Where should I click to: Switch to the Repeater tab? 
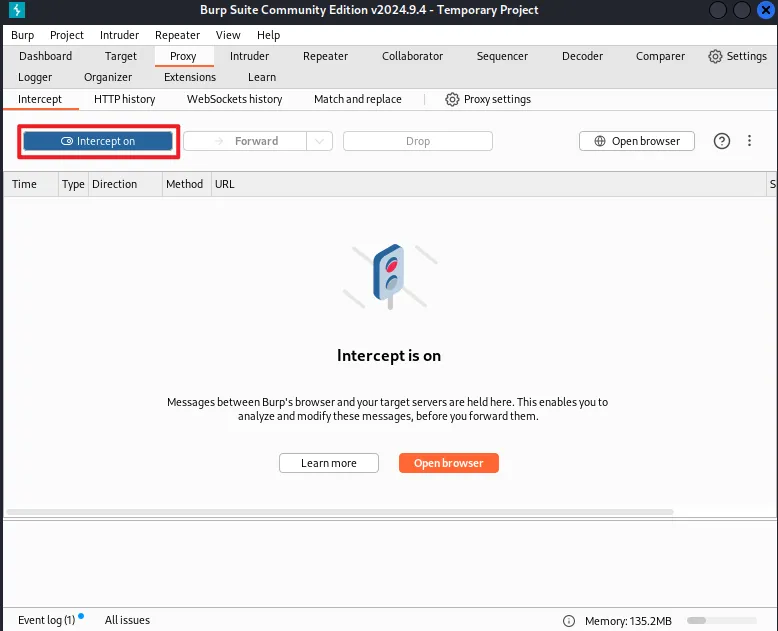coord(325,56)
